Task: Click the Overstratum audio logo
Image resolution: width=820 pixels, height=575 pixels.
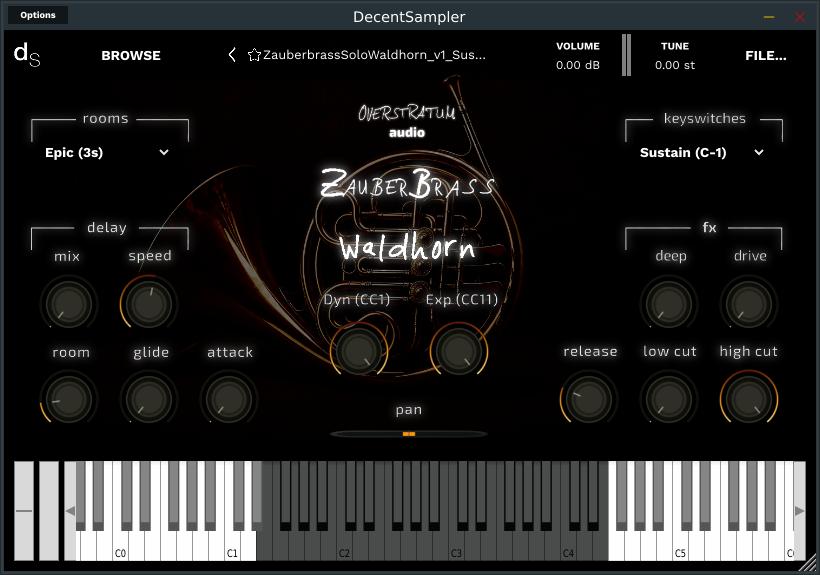Action: 407,121
